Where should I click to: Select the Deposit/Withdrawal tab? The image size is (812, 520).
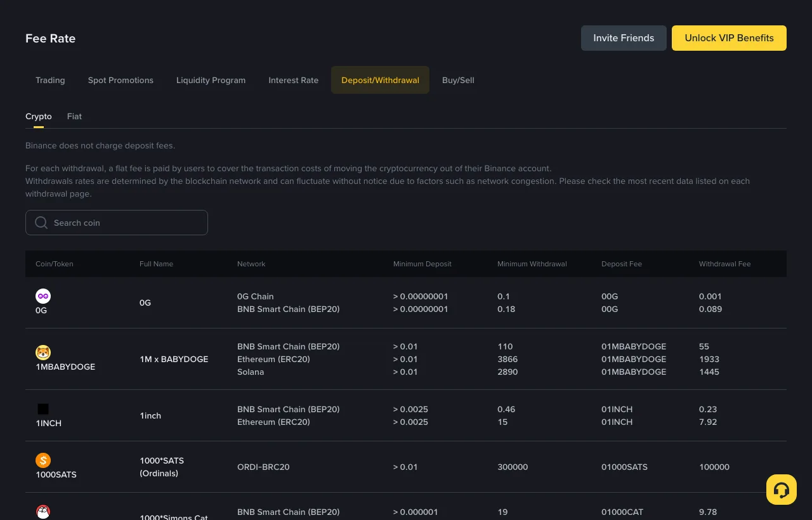380,80
